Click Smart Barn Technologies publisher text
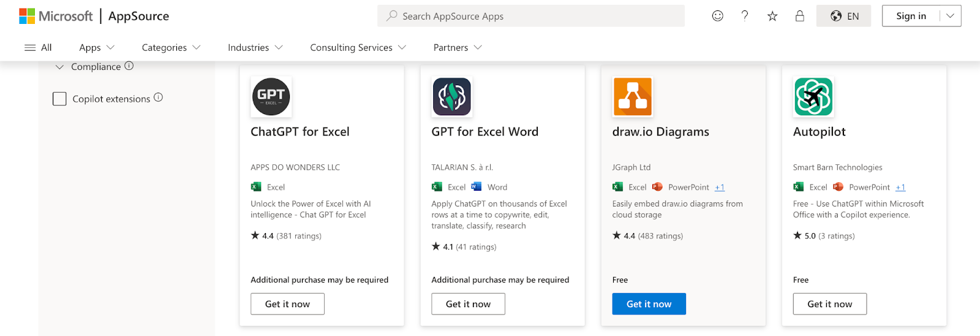Image resolution: width=980 pixels, height=336 pixels. click(838, 167)
